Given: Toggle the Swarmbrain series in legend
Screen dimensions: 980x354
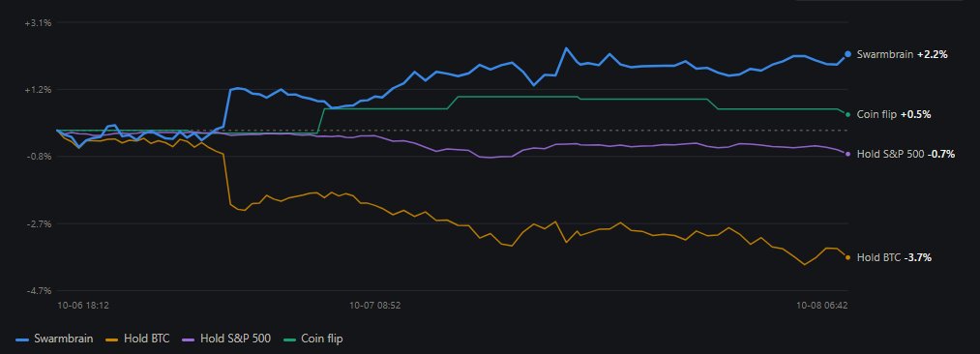Looking at the screenshot, I should [54, 339].
